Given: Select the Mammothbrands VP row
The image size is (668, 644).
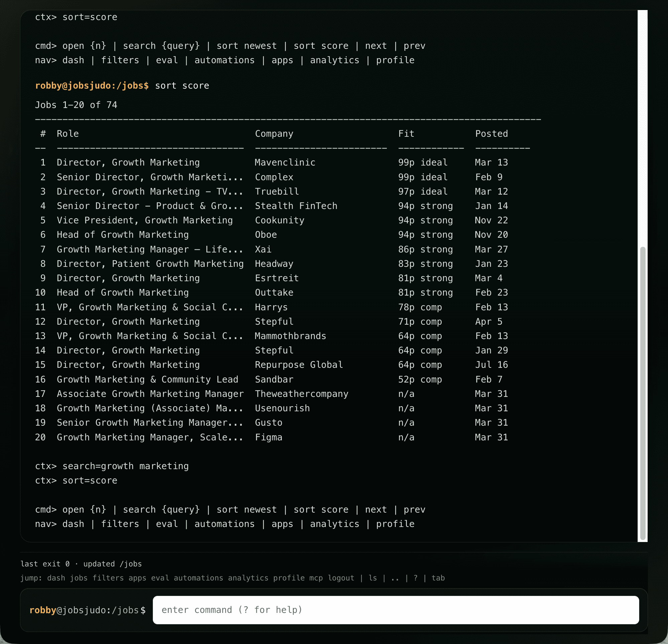Looking at the screenshot, I should point(271,336).
